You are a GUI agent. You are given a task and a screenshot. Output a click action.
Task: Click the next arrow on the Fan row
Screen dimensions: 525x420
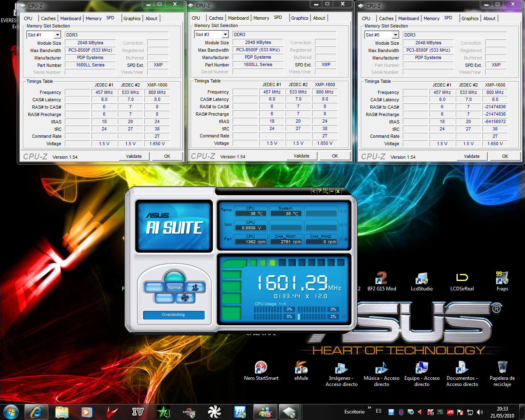click(x=346, y=239)
